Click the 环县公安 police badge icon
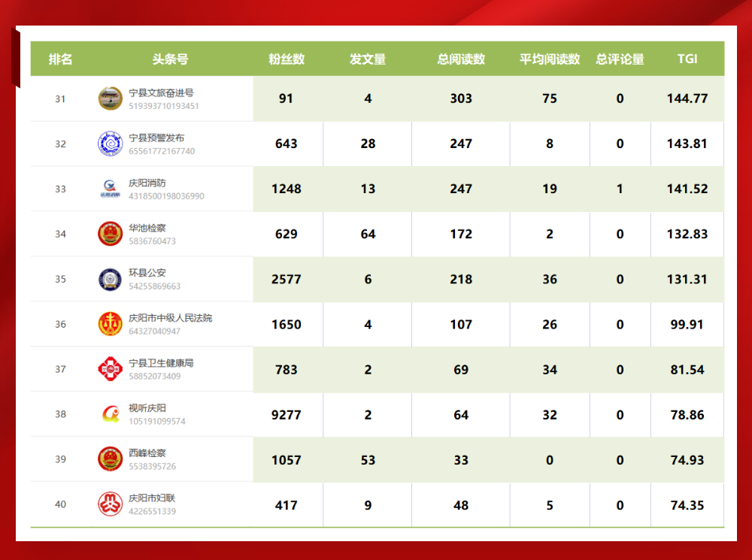The height and width of the screenshot is (560, 752). point(110,279)
